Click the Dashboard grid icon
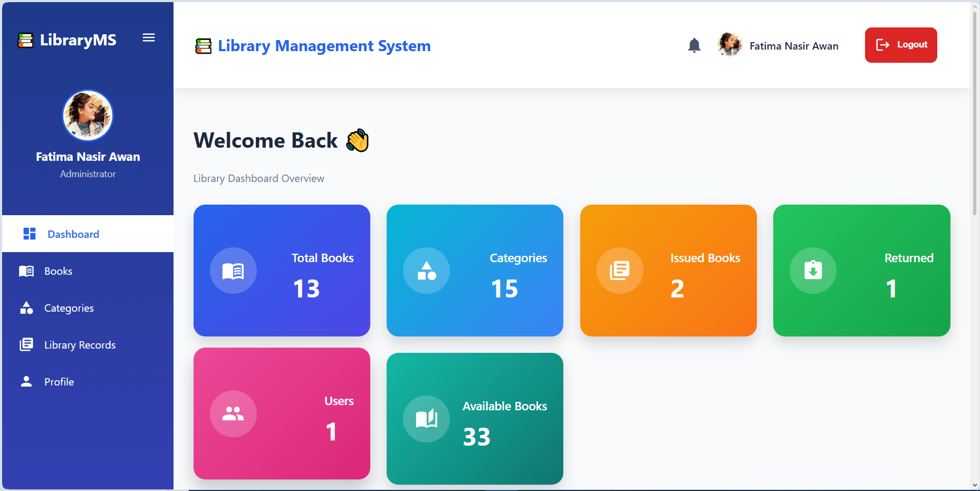 click(x=30, y=234)
